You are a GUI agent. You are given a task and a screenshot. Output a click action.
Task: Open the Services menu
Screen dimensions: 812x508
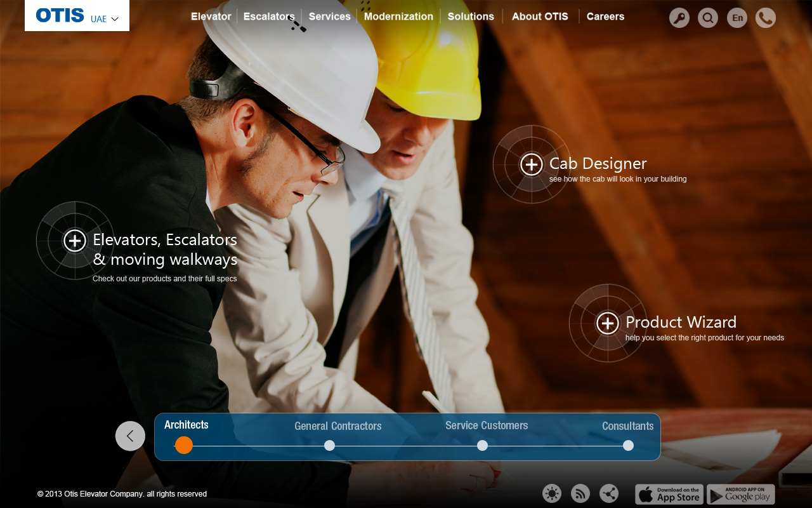(x=330, y=17)
